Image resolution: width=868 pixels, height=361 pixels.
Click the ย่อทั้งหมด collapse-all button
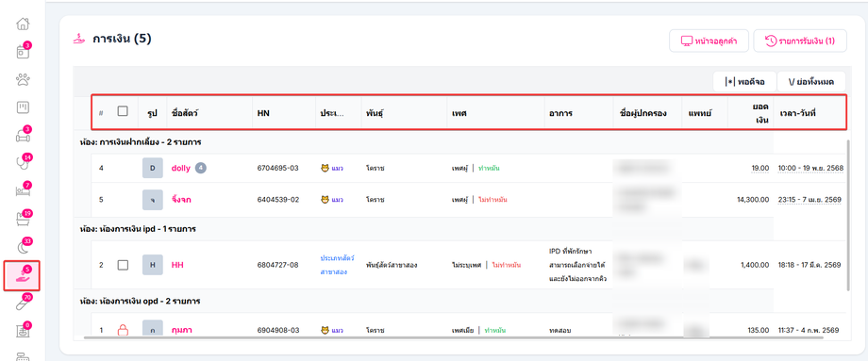[811, 82]
